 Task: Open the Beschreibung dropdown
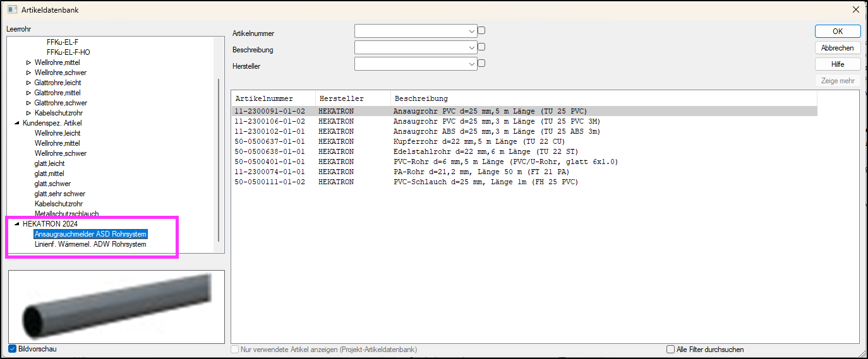472,47
